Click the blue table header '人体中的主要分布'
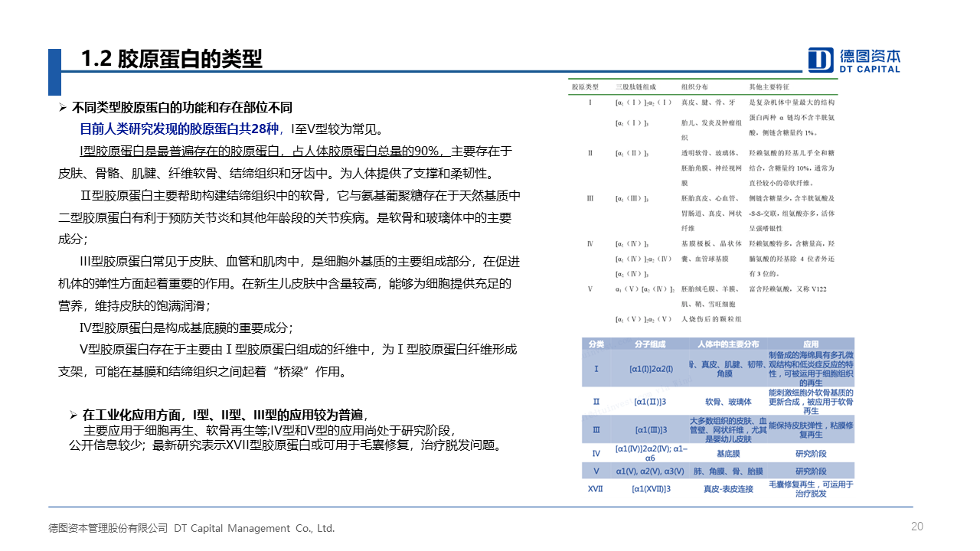Screen dimensions: 980x551 [x=728, y=344]
